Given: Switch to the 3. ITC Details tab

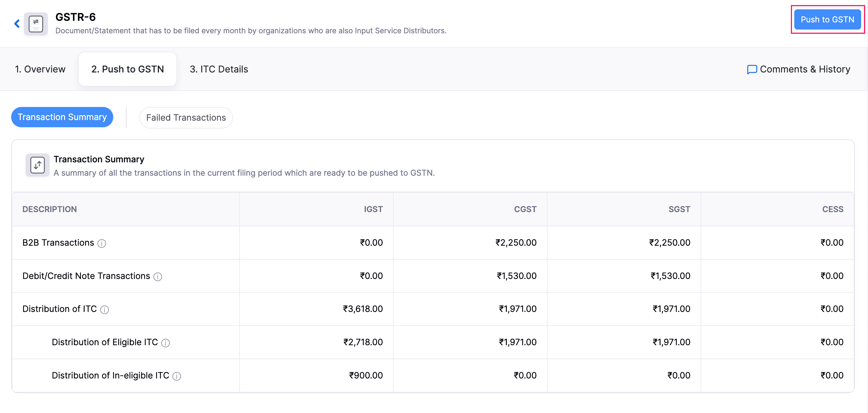Looking at the screenshot, I should point(219,69).
